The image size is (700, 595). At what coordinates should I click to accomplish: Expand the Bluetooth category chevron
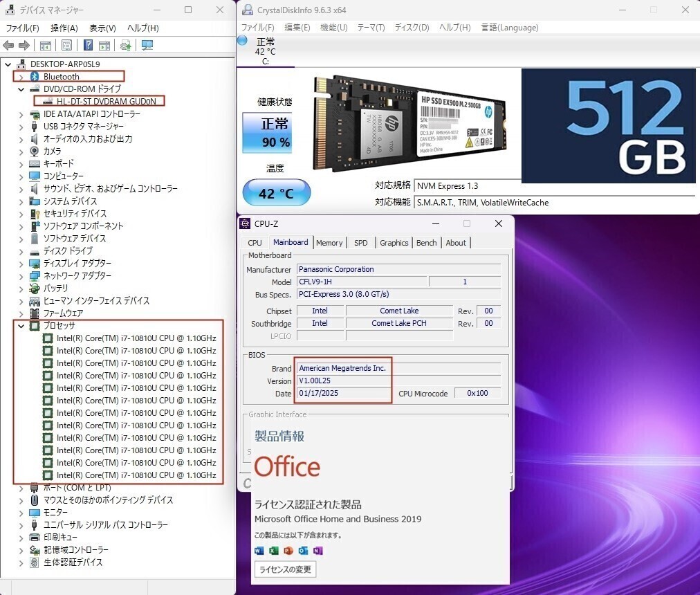(x=21, y=77)
